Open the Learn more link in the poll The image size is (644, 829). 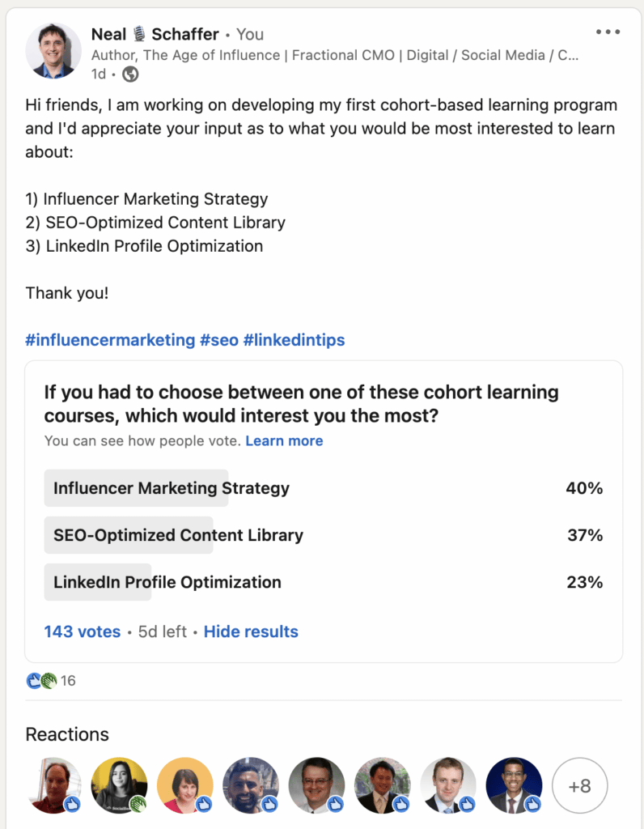[284, 440]
